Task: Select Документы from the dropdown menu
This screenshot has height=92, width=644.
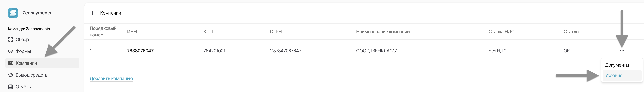Action: tap(617, 65)
